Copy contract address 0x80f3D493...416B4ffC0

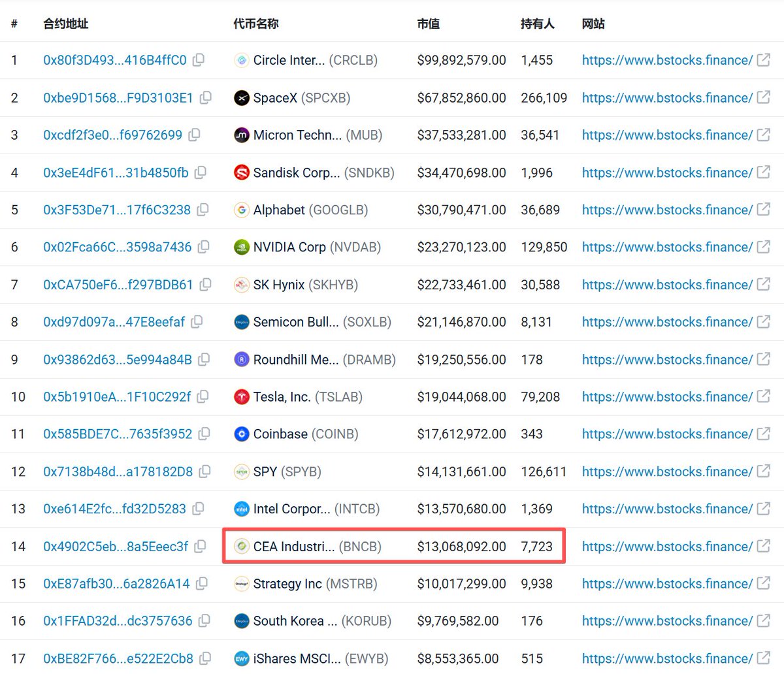click(x=199, y=60)
